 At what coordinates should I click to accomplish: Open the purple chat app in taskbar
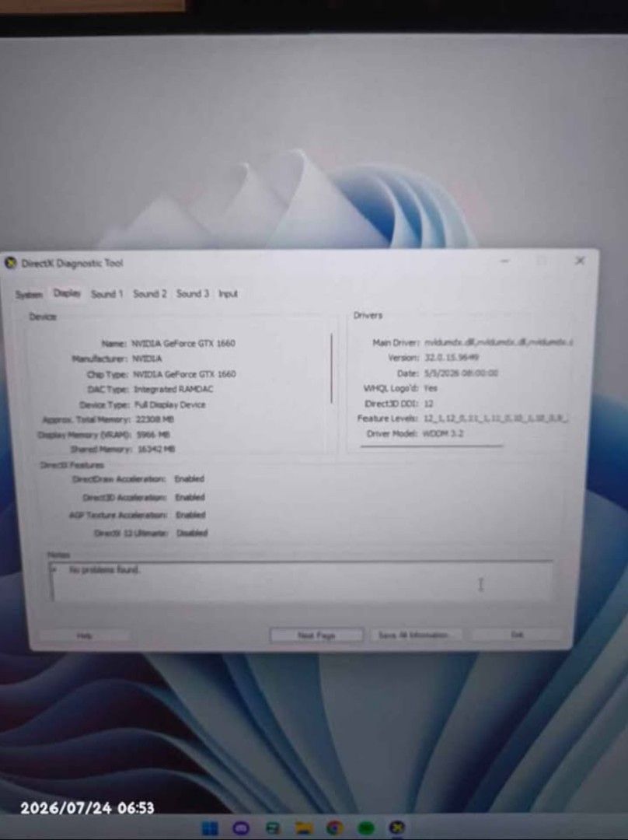click(241, 828)
